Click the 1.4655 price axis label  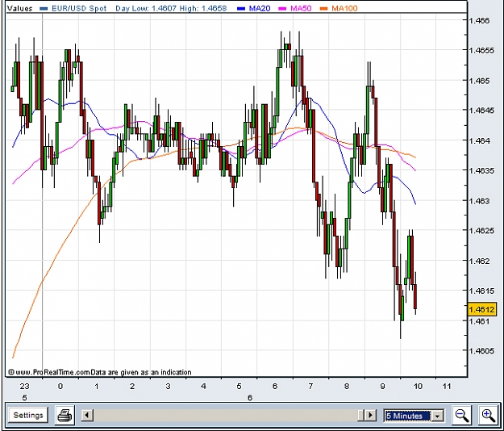click(x=481, y=51)
